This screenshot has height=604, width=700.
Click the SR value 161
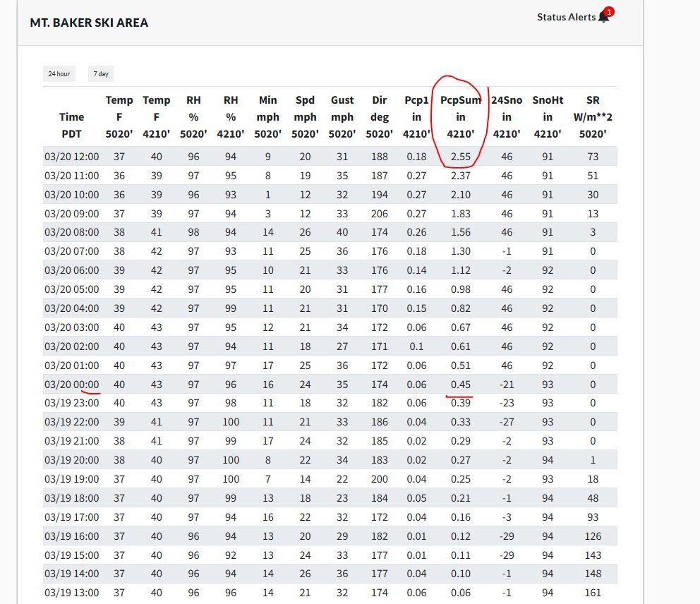pos(593,593)
